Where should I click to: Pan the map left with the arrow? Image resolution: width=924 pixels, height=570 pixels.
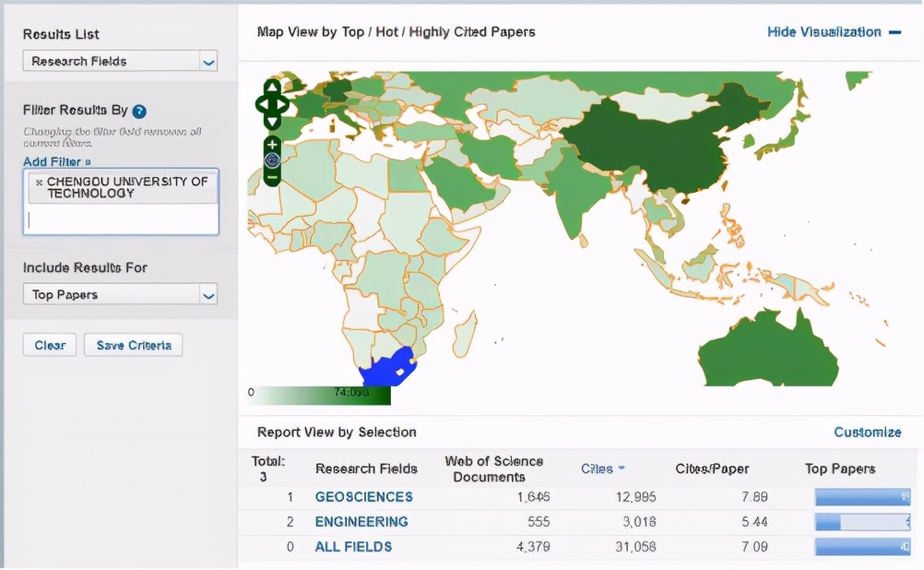click(262, 105)
